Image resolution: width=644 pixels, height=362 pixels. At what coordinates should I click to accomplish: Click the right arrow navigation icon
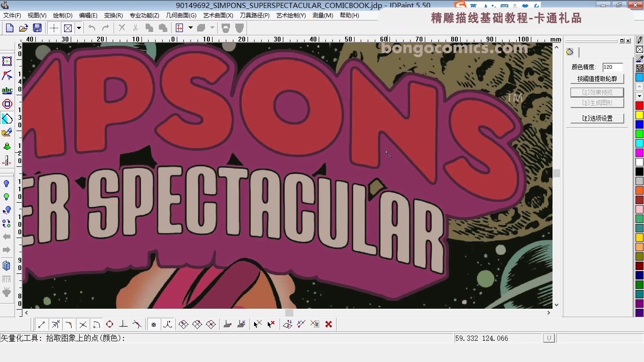[7, 249]
